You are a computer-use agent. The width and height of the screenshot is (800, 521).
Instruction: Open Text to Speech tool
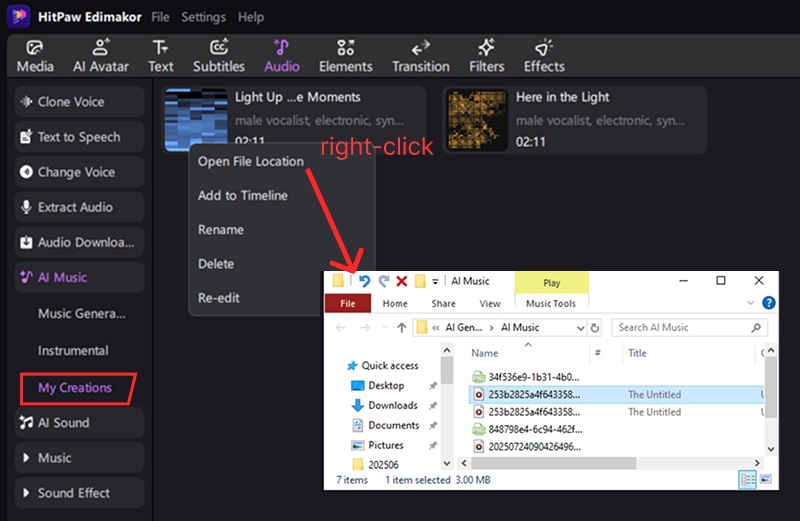pyautogui.click(x=79, y=137)
